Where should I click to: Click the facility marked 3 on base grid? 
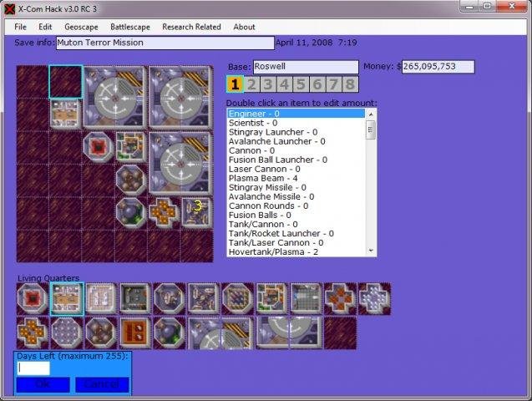[197, 212]
